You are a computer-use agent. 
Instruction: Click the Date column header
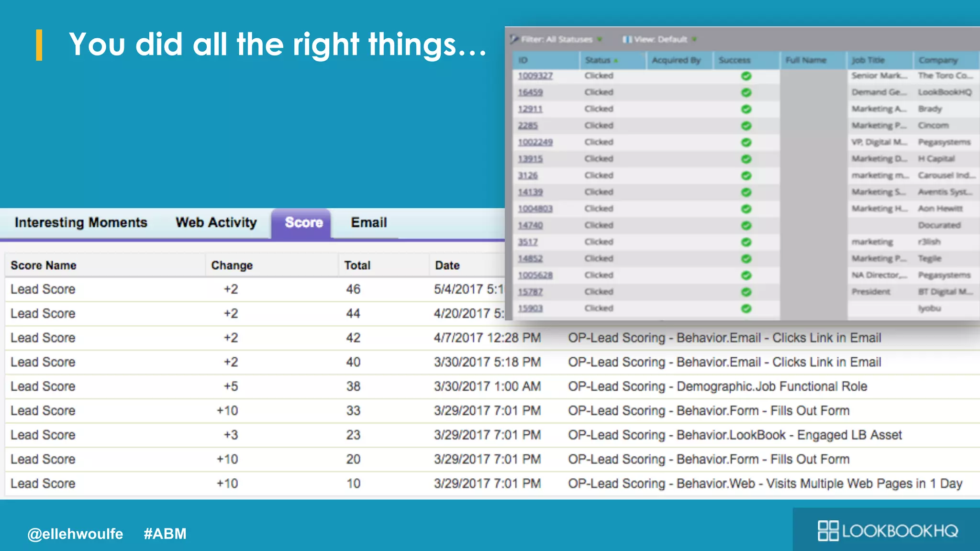pyautogui.click(x=467, y=265)
